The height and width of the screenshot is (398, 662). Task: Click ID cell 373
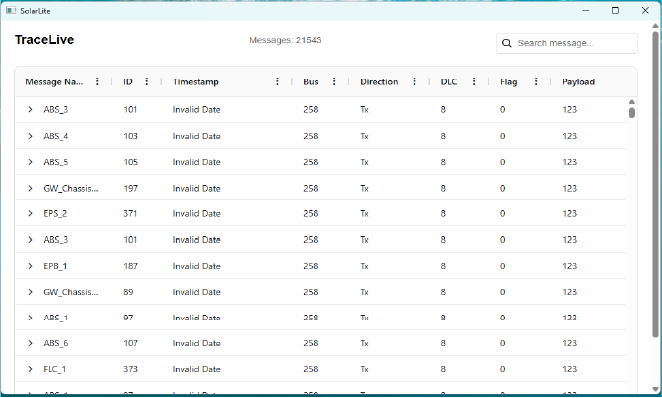point(130,369)
